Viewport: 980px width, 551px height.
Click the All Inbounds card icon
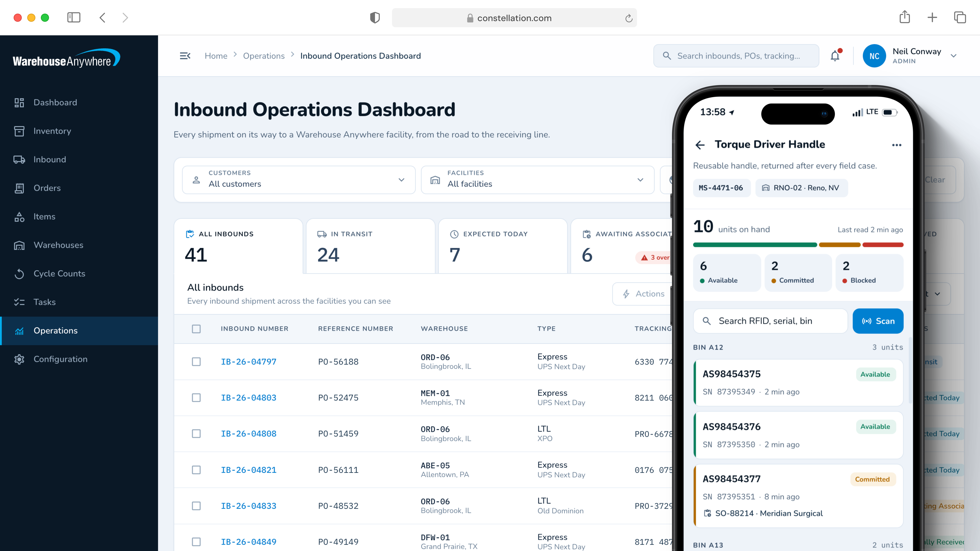coord(190,234)
